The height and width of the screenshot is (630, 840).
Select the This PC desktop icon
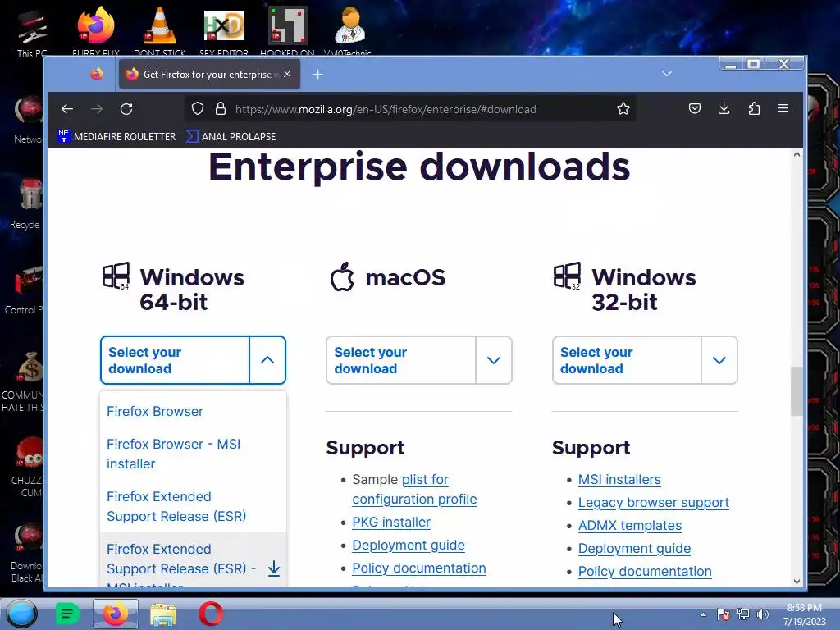pyautogui.click(x=32, y=34)
